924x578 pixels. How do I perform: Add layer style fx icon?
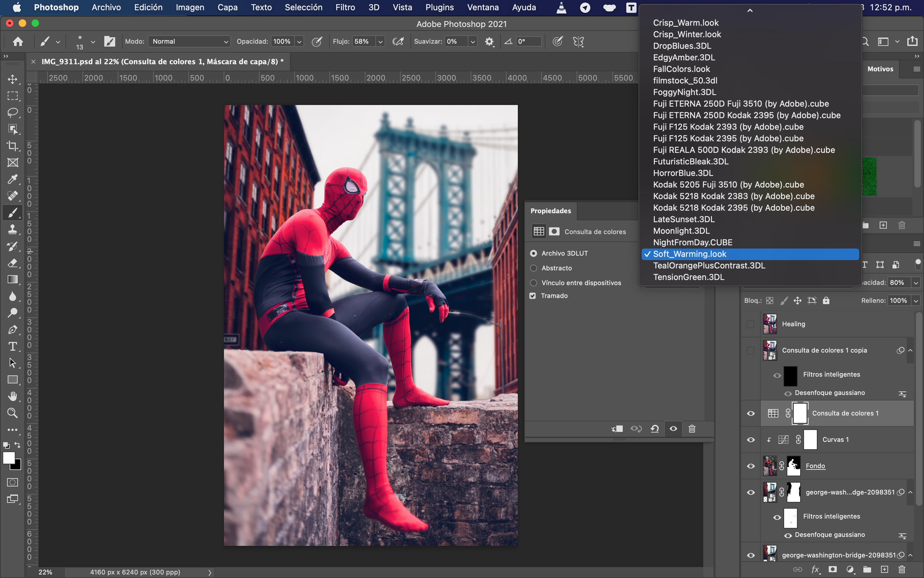click(815, 569)
